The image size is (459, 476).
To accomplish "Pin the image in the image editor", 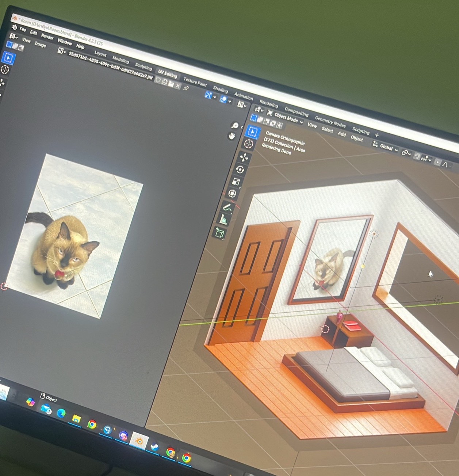I will coord(186,88).
